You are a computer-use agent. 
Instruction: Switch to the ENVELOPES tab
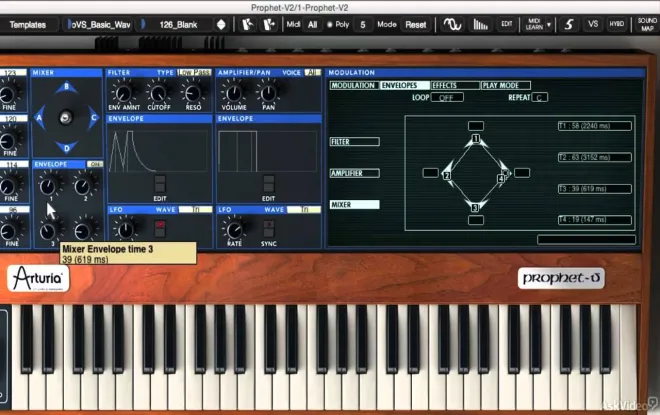(405, 85)
